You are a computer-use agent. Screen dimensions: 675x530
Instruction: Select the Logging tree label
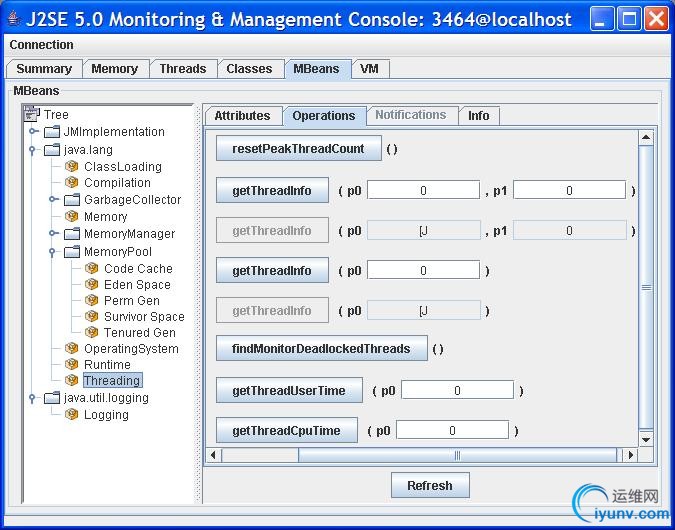(x=106, y=414)
